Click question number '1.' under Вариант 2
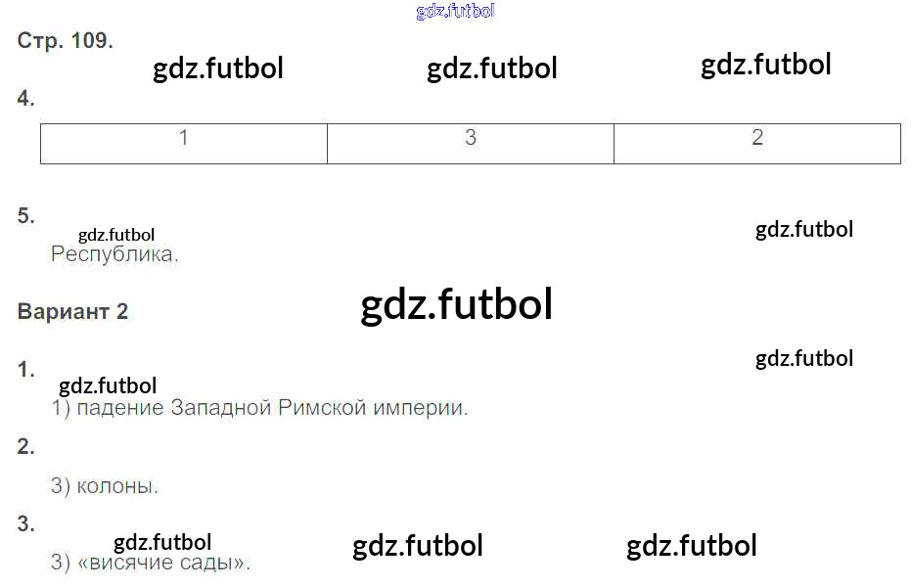 click(x=26, y=370)
